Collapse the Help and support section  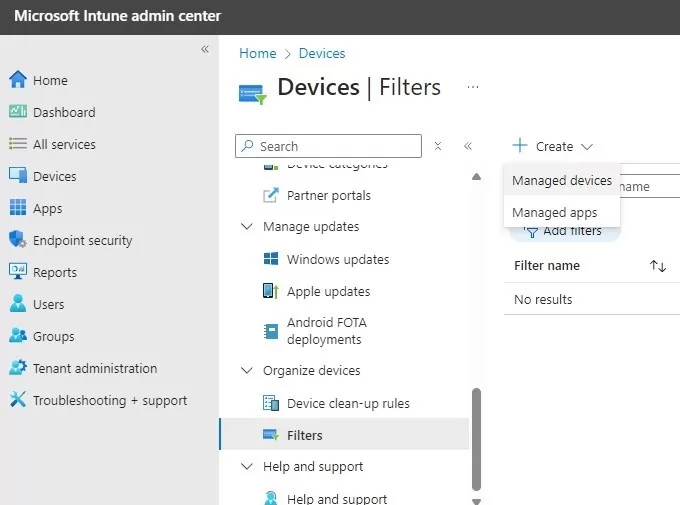(x=247, y=466)
